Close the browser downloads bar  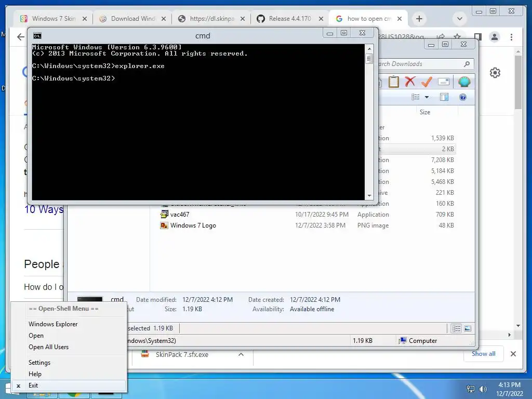coord(513,354)
